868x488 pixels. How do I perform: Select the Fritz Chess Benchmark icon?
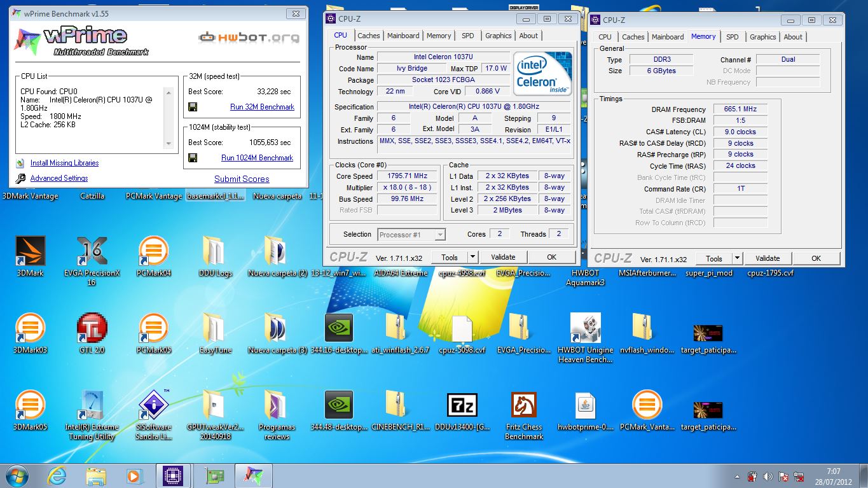click(x=523, y=405)
